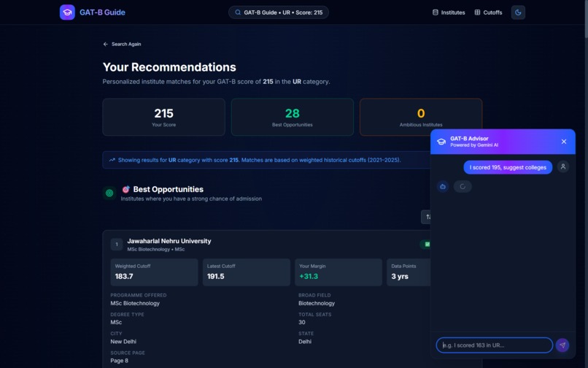Click the left arrow icon beside Search Again
This screenshot has width=588, height=368.
pyautogui.click(x=105, y=44)
